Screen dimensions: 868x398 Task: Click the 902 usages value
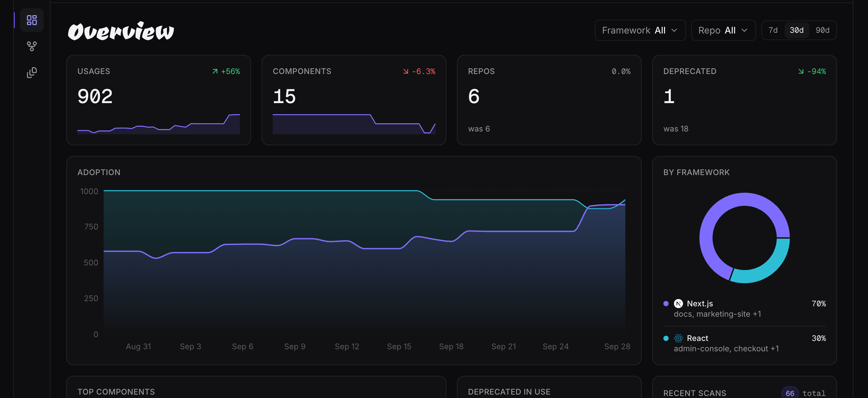pyautogui.click(x=95, y=97)
